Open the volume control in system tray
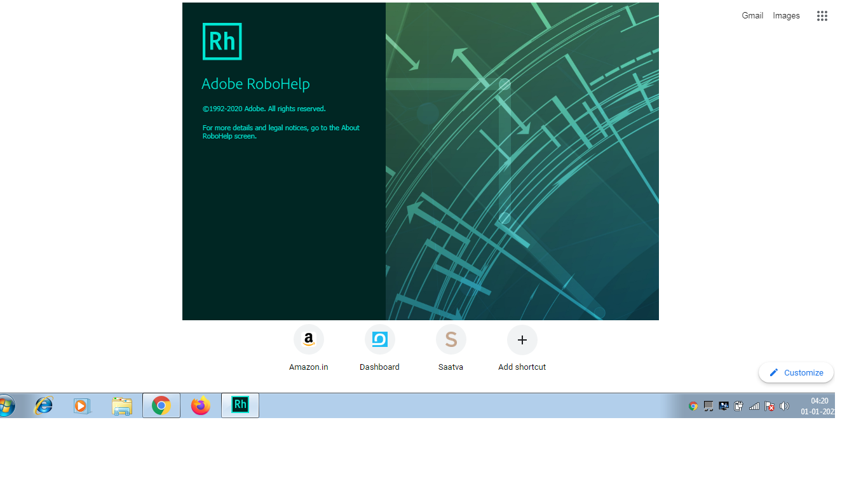Viewport: 868px width, 488px height. [x=784, y=405]
